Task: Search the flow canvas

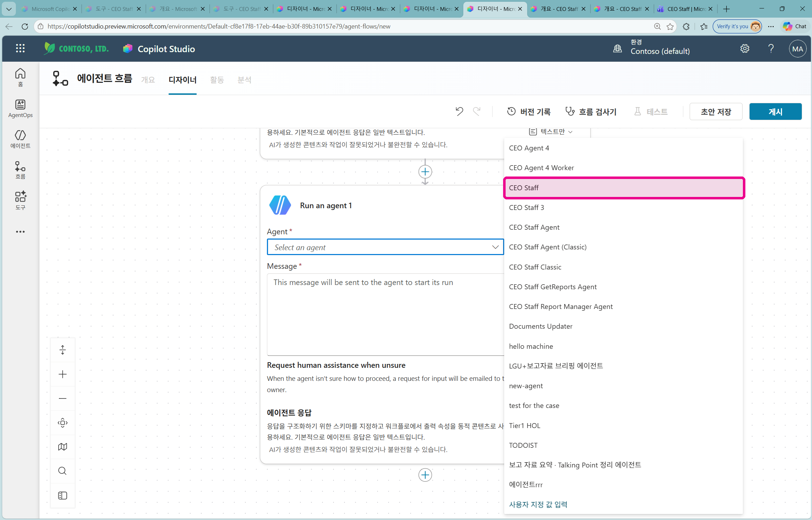Action: [62, 471]
